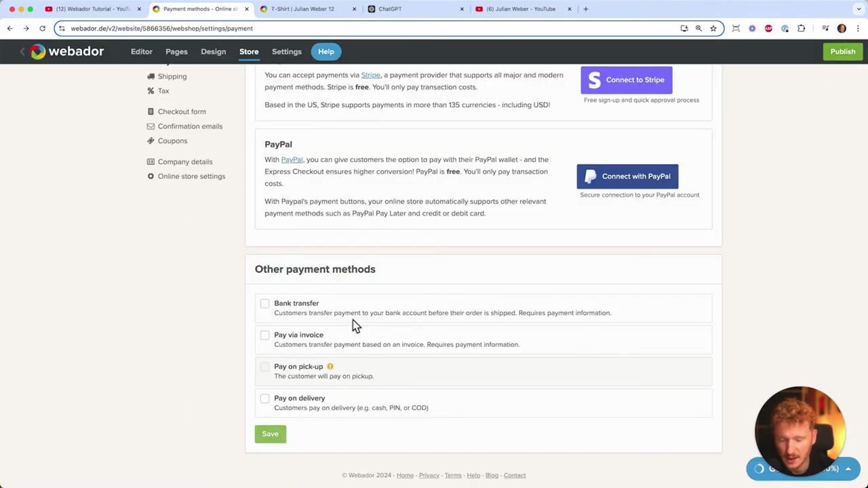This screenshot has height=488, width=868.
Task: Open the tab search dropdown arrow
Action: pos(859,9)
